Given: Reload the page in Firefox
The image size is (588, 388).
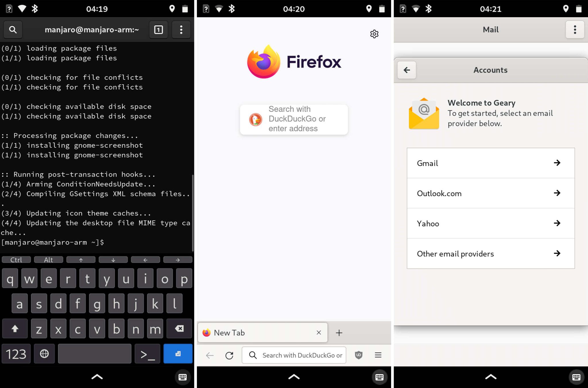Looking at the screenshot, I should point(229,355).
